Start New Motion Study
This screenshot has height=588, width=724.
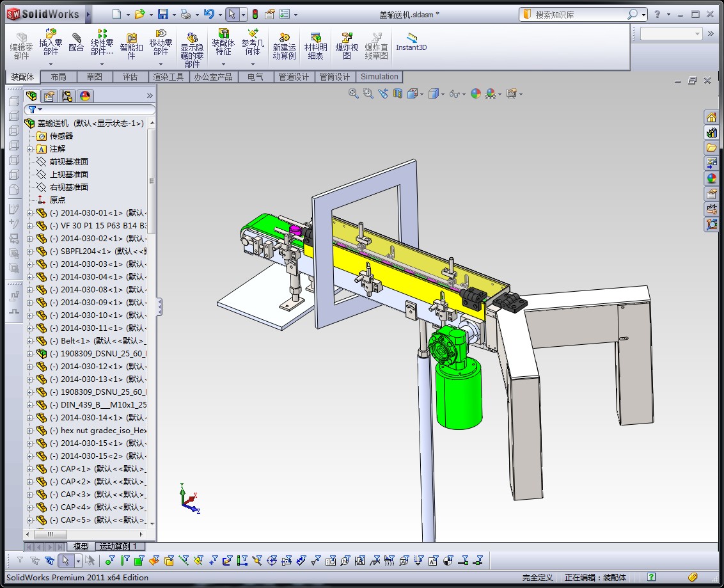tap(284, 46)
